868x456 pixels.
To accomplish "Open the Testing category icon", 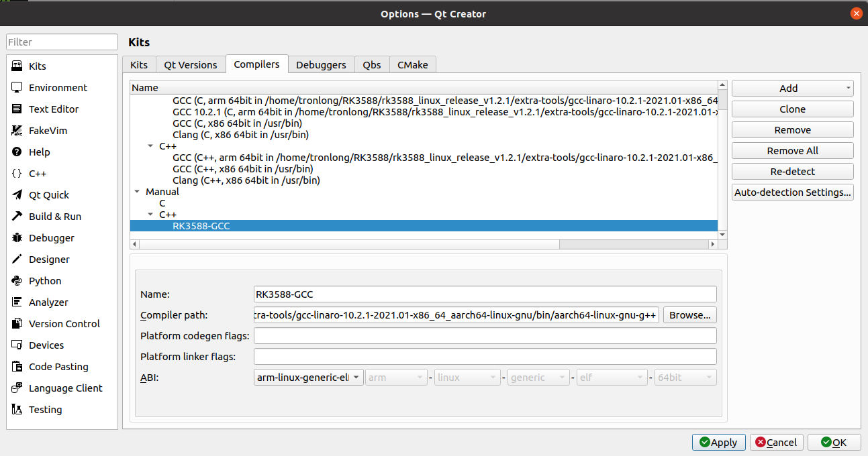I will pos(17,410).
